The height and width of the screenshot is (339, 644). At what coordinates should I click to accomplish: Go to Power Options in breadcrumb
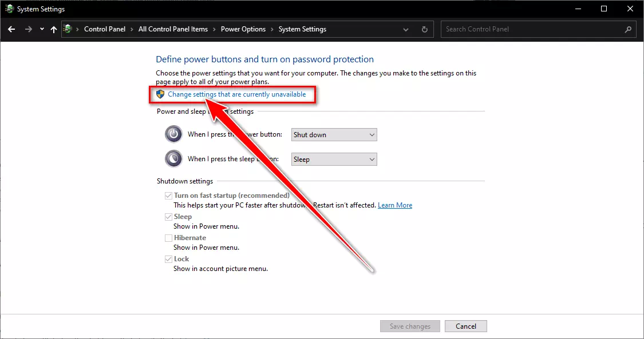click(x=243, y=29)
